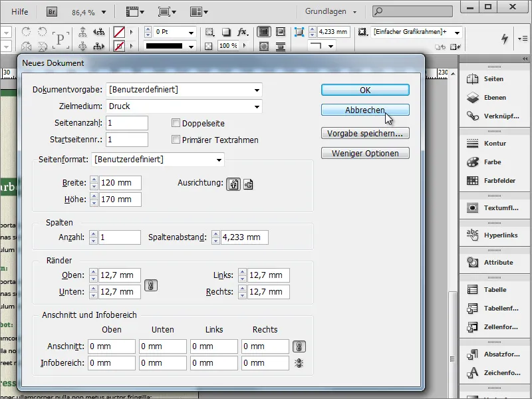Rotate 90° counterclockwise icon in toolbar
The image size is (532, 399).
tap(42, 32)
